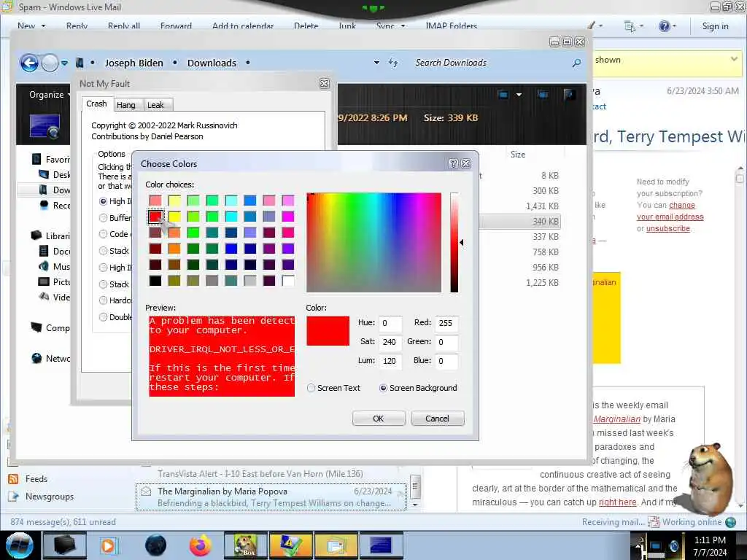Collapse the yellow 'shown' info bar chevron

pyautogui.click(x=734, y=59)
